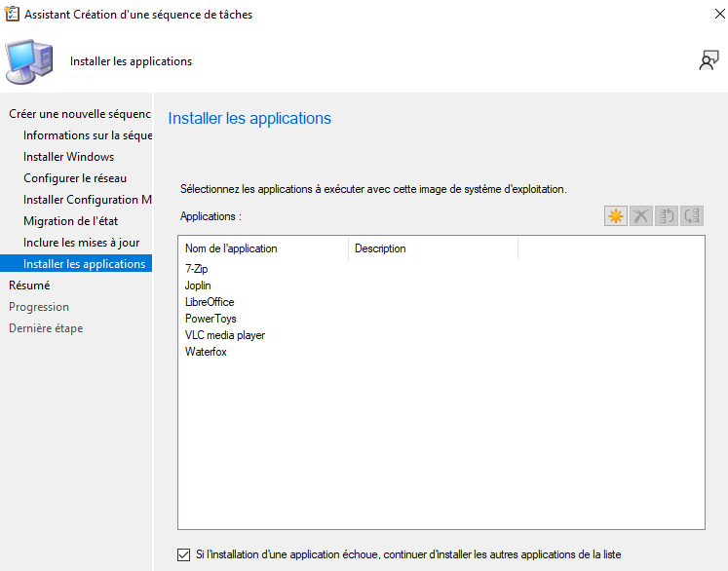
Task: Jump to the Résumé wizard step
Action: [29, 285]
